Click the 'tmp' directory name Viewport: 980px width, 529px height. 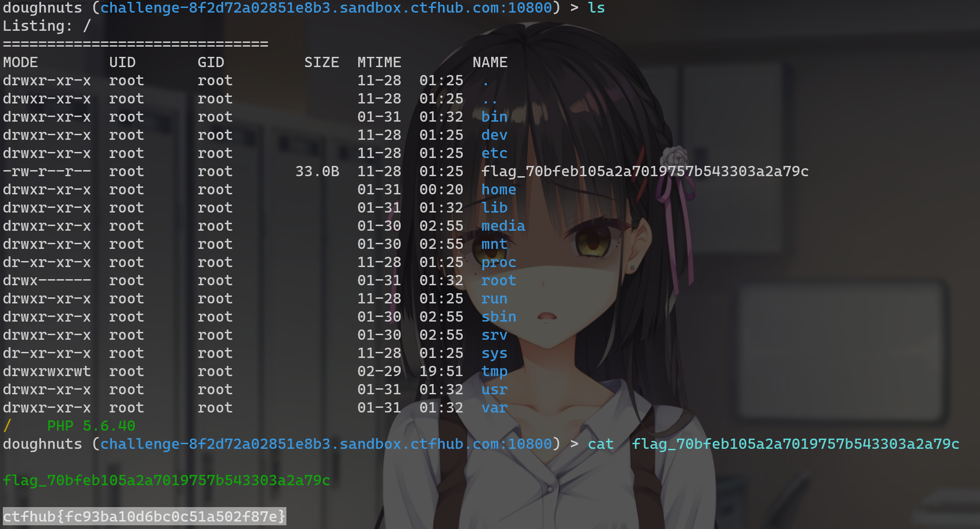coord(494,372)
